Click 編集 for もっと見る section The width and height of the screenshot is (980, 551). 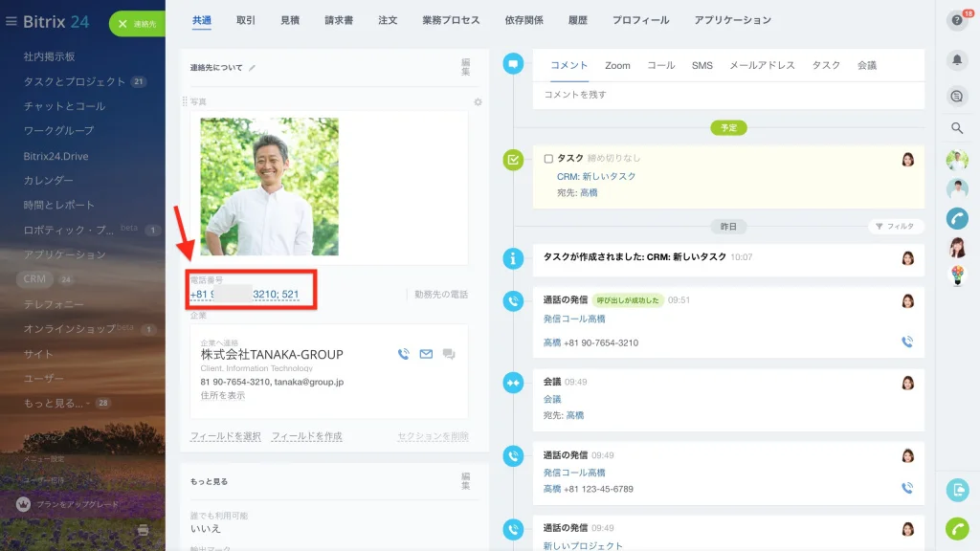click(x=466, y=481)
